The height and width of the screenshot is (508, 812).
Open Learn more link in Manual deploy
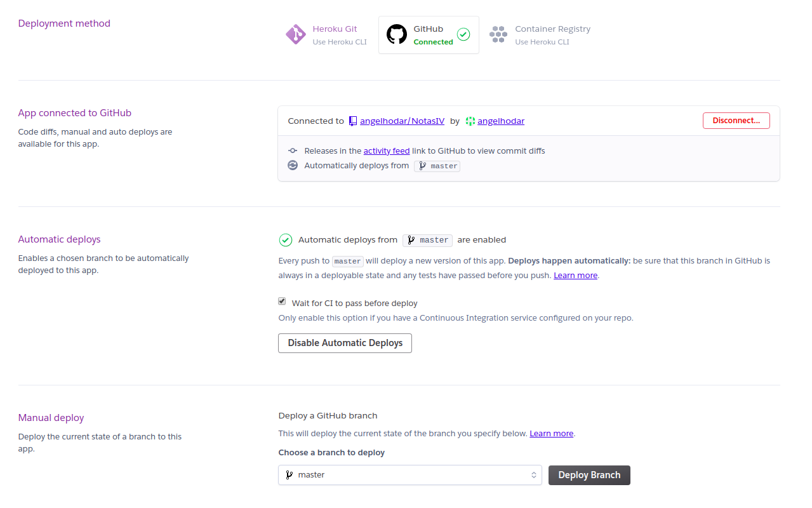pos(551,434)
